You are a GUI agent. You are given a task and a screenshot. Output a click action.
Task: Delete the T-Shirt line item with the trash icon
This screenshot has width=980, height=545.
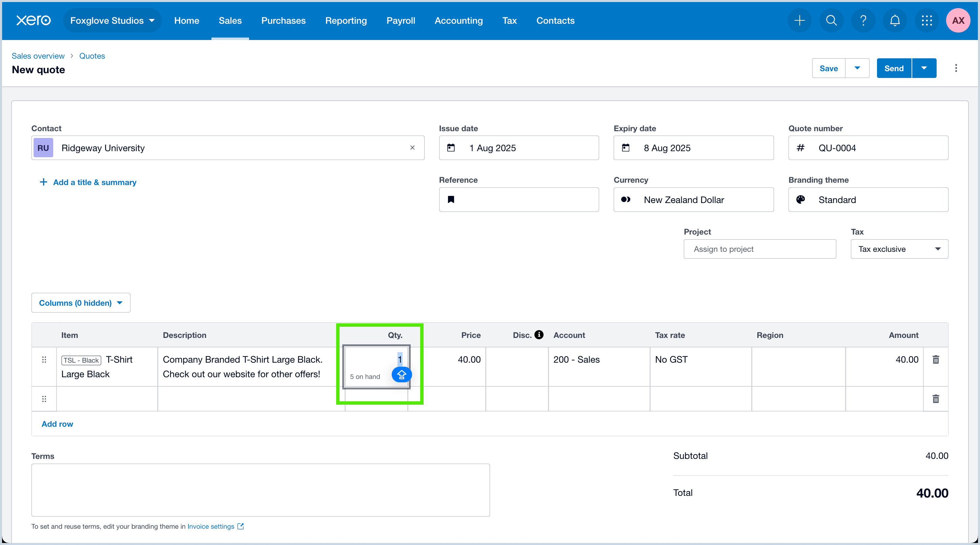coord(936,359)
